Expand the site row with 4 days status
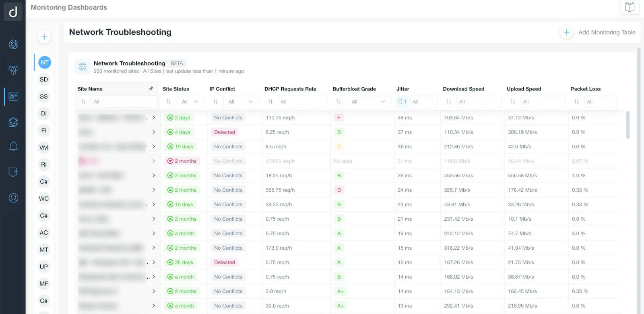Screen dimensions: 644x314 pyautogui.click(x=154, y=132)
